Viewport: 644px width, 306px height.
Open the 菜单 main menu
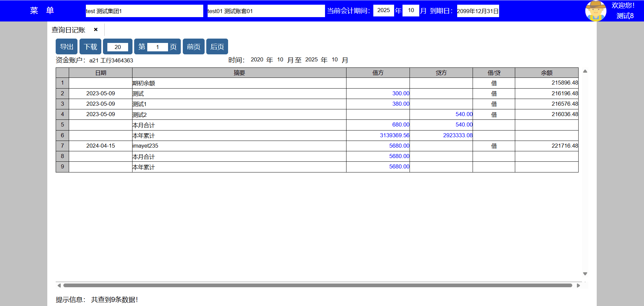coord(42,11)
